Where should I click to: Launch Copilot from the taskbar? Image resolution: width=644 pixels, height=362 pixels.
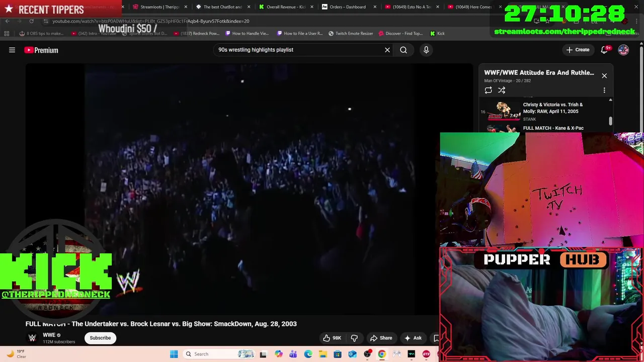(278, 354)
